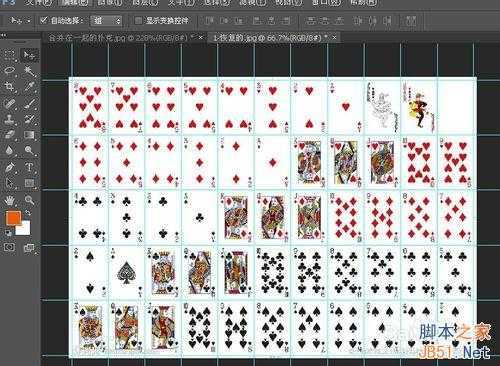Select the Gradient tool
Screen dimensions: 500x366
pyautogui.click(x=29, y=135)
